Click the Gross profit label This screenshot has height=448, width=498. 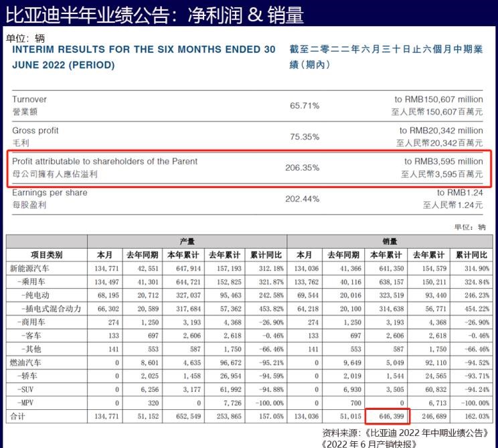35,130
